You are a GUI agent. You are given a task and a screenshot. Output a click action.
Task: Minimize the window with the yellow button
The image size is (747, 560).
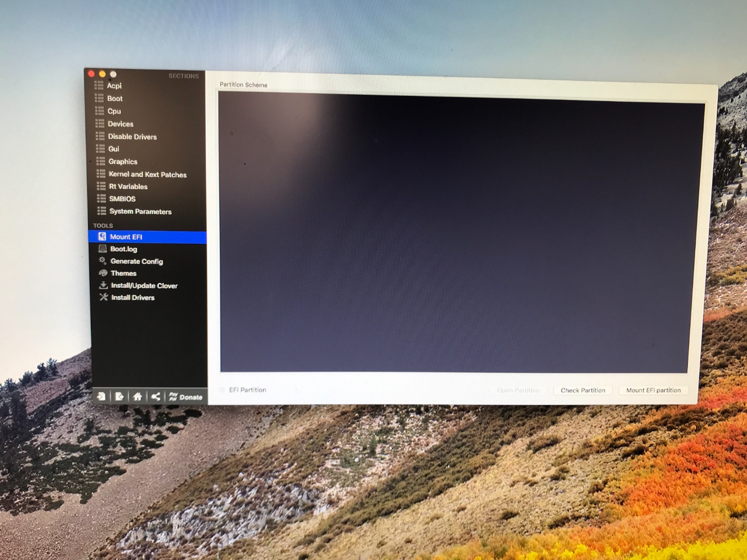coord(102,74)
